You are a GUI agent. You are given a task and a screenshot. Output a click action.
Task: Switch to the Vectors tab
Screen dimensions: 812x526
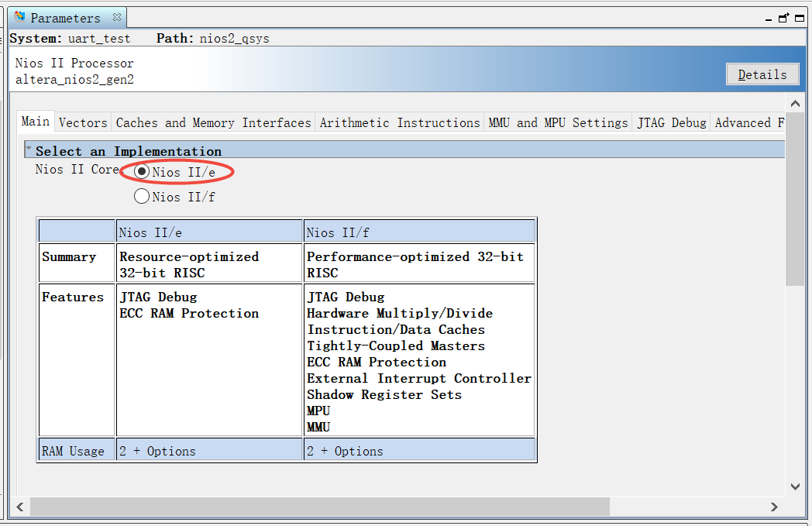coord(83,122)
